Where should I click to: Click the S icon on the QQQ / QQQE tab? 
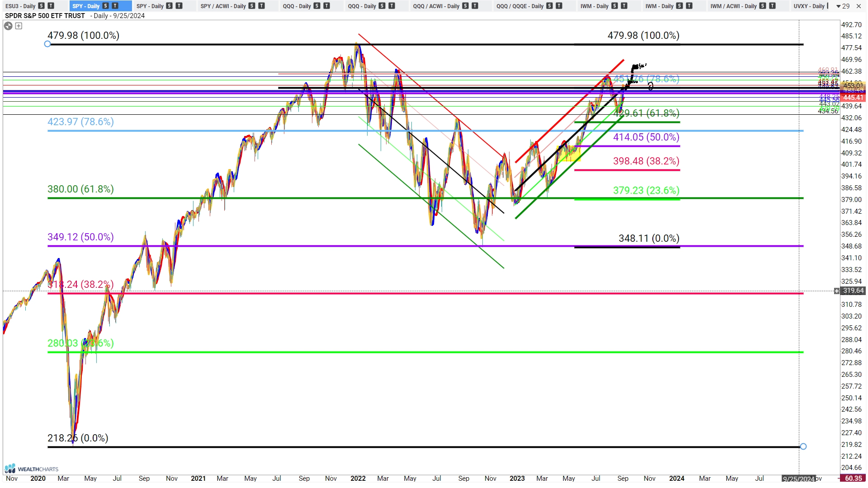(549, 6)
